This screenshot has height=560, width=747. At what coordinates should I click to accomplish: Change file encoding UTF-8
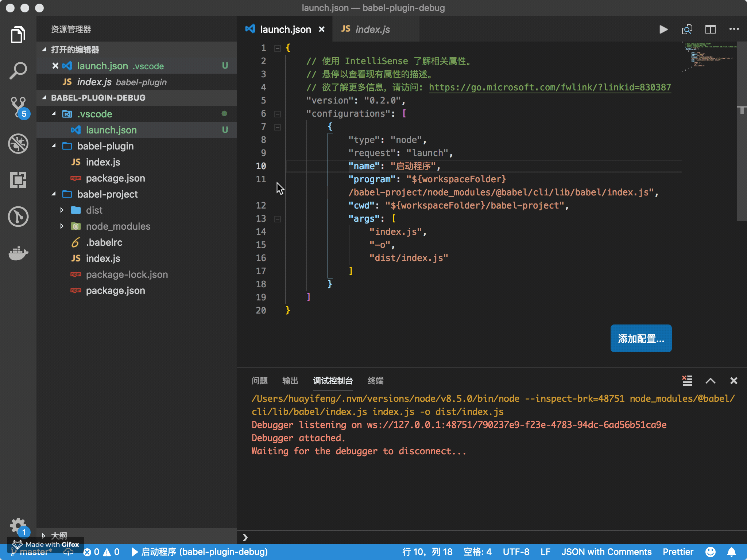click(x=516, y=552)
